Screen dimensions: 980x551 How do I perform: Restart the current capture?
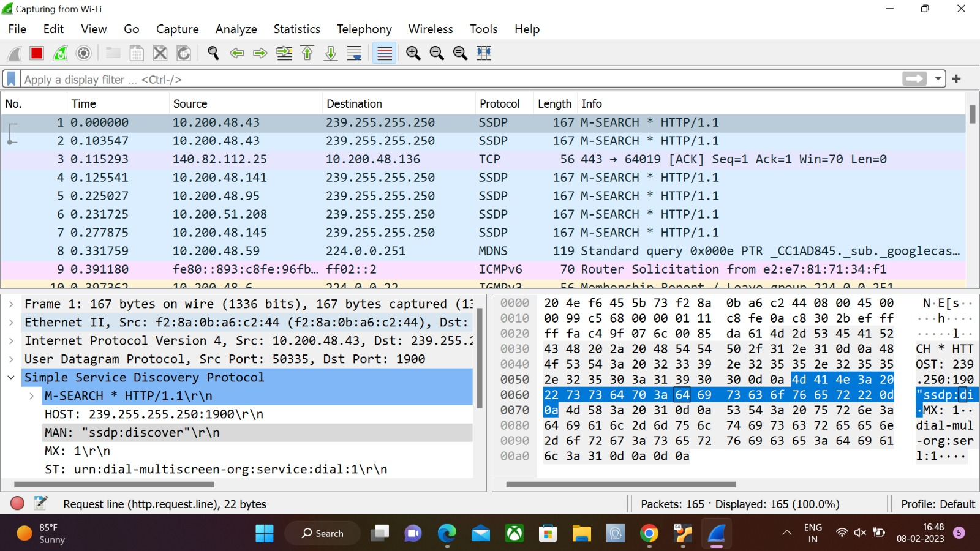(x=60, y=53)
